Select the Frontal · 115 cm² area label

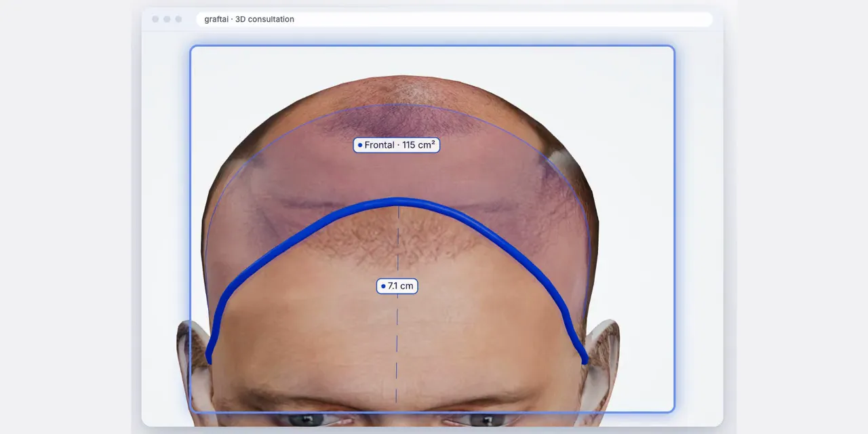click(397, 145)
